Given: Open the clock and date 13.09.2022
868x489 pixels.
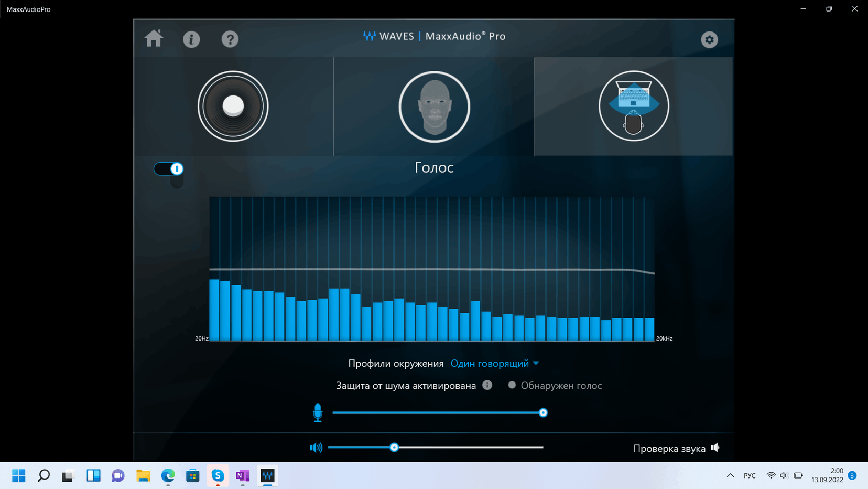Looking at the screenshot, I should coord(828,475).
